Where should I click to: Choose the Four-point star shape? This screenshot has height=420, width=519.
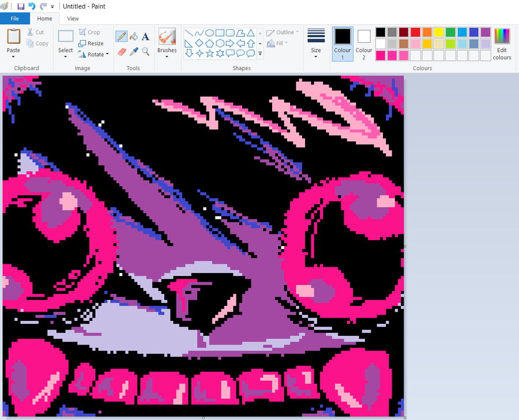pyautogui.click(x=200, y=53)
